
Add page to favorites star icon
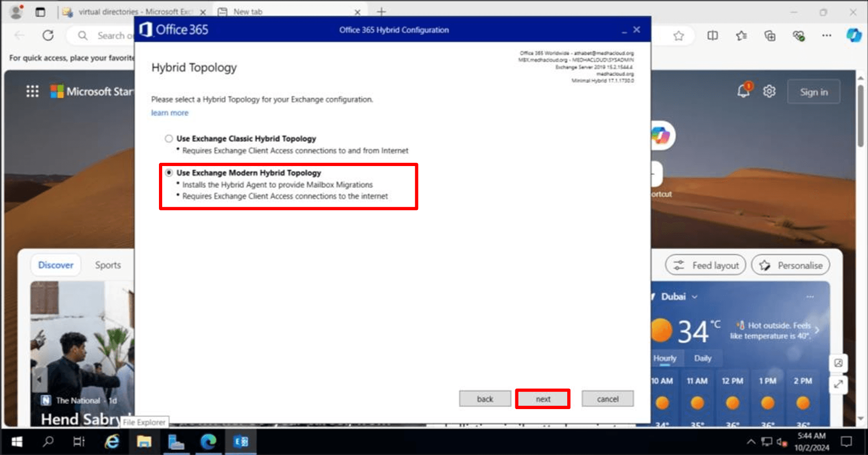pyautogui.click(x=678, y=36)
